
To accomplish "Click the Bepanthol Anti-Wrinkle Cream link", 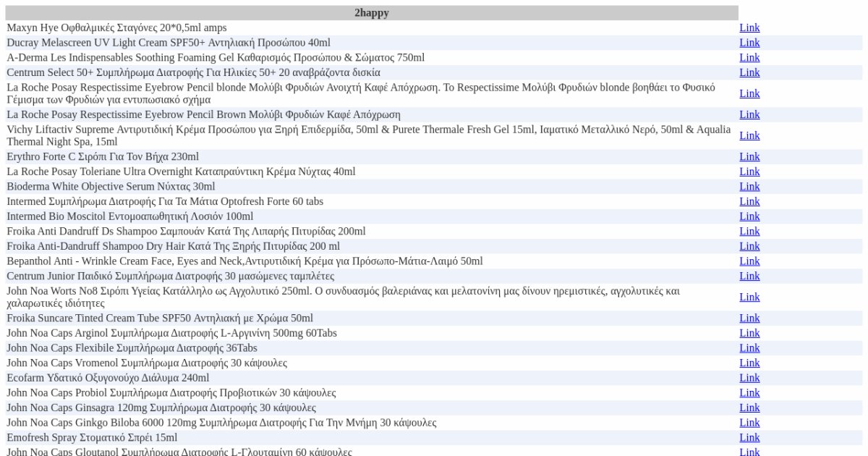I will pos(749,261).
